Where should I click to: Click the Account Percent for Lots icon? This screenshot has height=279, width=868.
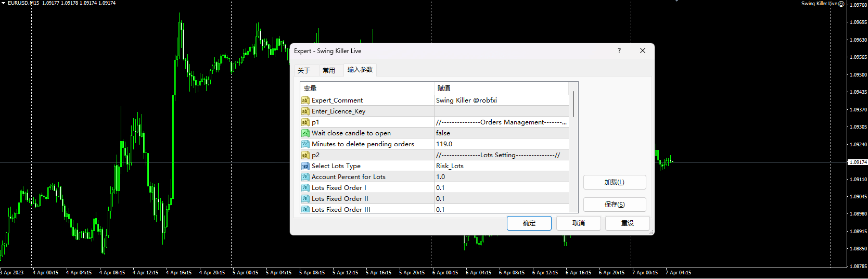[x=305, y=177]
